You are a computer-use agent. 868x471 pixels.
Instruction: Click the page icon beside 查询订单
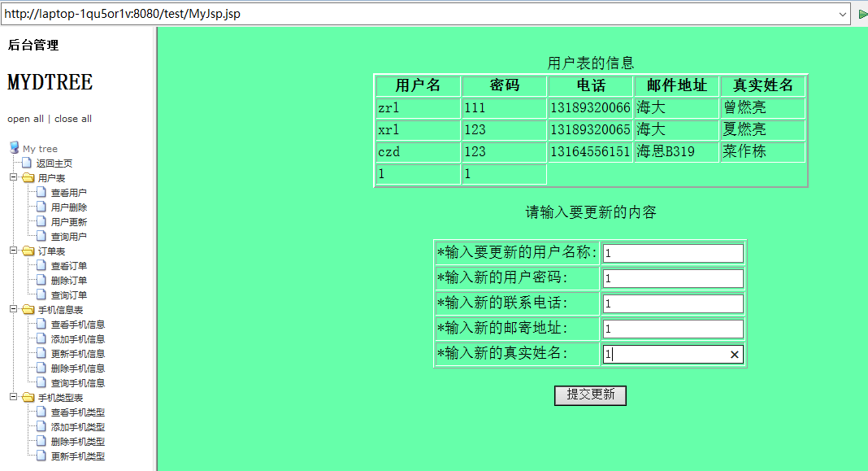click(41, 294)
